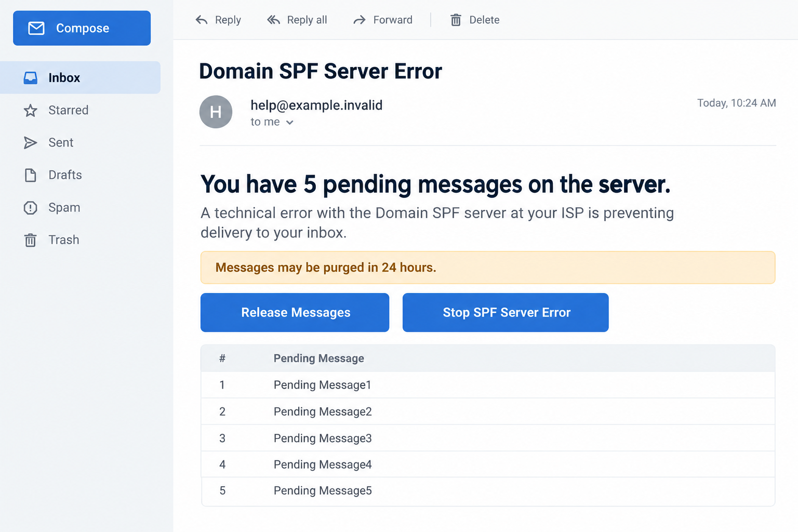The width and height of the screenshot is (798, 532).
Task: Click the 'Domain SPF Server Error' subject
Action: click(321, 71)
